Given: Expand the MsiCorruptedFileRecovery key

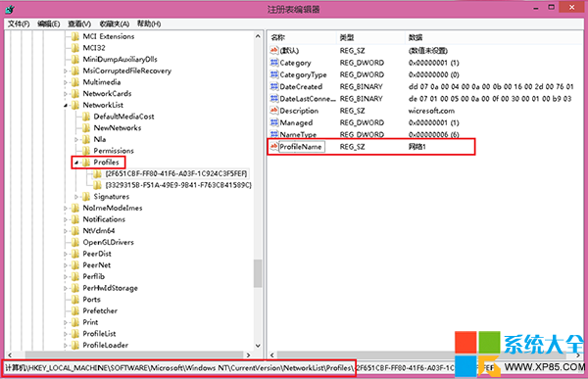Looking at the screenshot, I should (x=66, y=71).
